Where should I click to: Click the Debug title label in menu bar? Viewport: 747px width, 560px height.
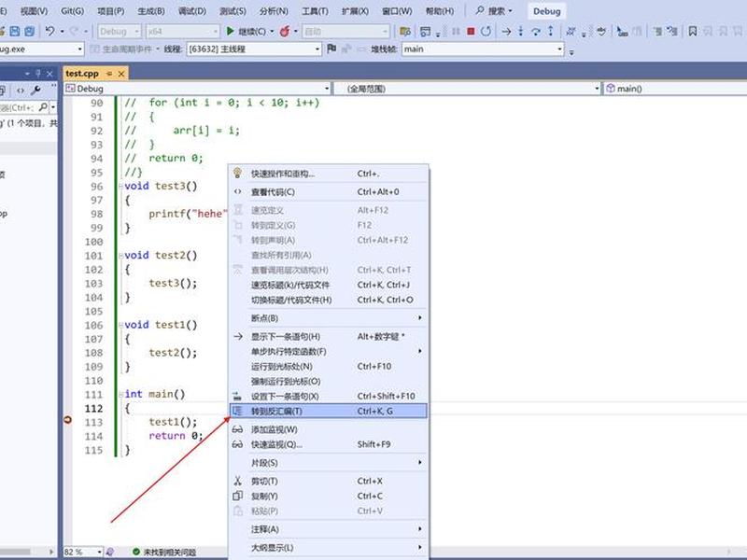[x=546, y=11]
